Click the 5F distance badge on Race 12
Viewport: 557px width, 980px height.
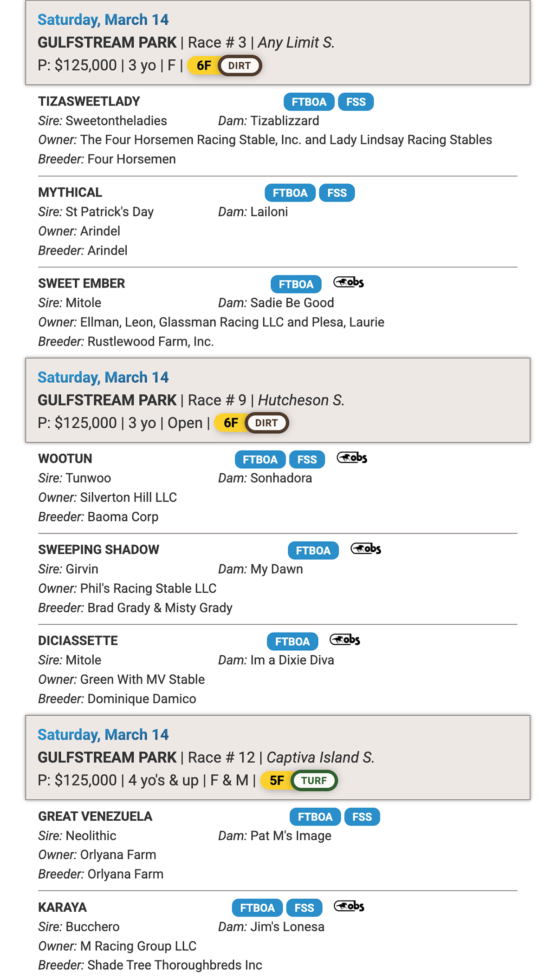(x=277, y=780)
